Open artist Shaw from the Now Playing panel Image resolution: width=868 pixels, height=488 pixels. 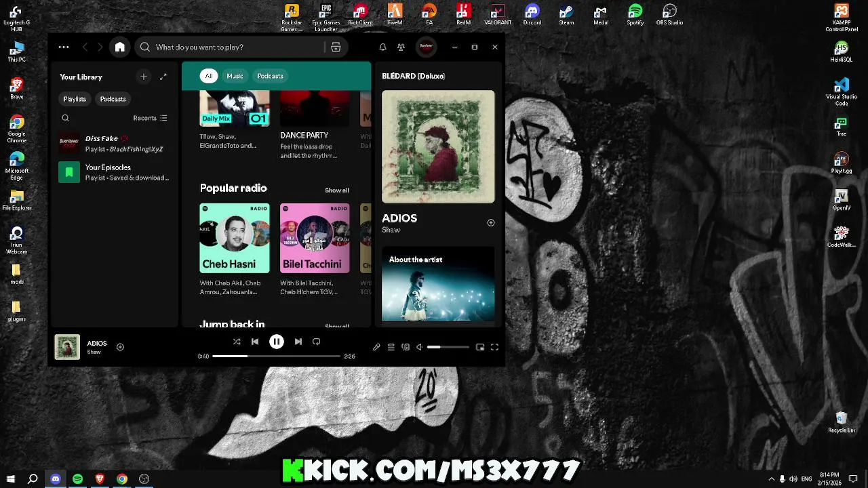pos(391,230)
